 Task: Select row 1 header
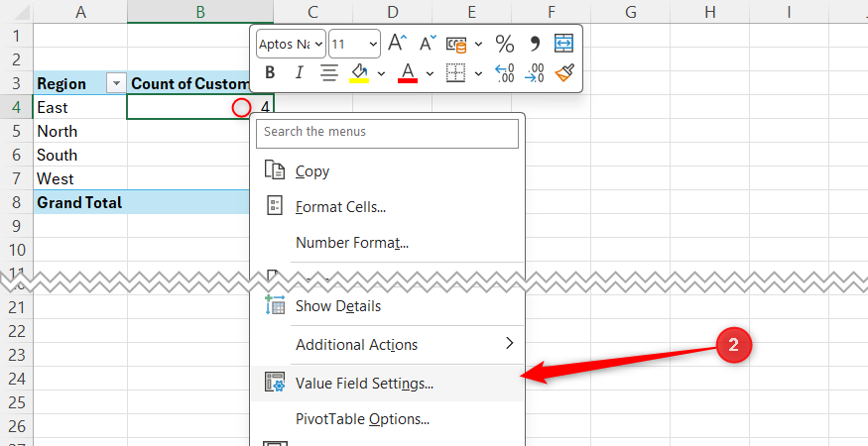pyautogui.click(x=17, y=36)
